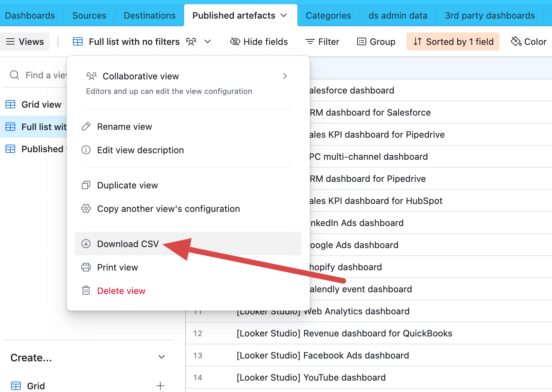Click the Published view table icon
The width and height of the screenshot is (552, 392).
(x=10, y=149)
